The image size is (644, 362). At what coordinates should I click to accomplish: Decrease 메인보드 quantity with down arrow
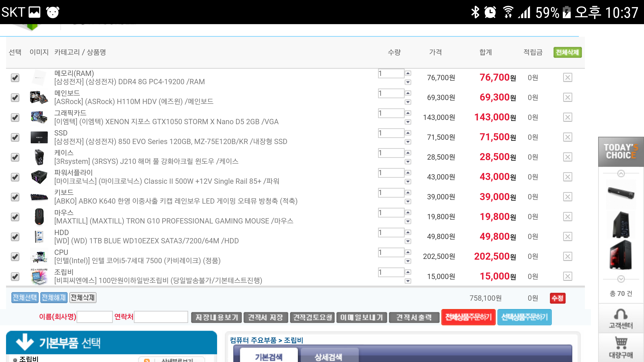coord(408,102)
